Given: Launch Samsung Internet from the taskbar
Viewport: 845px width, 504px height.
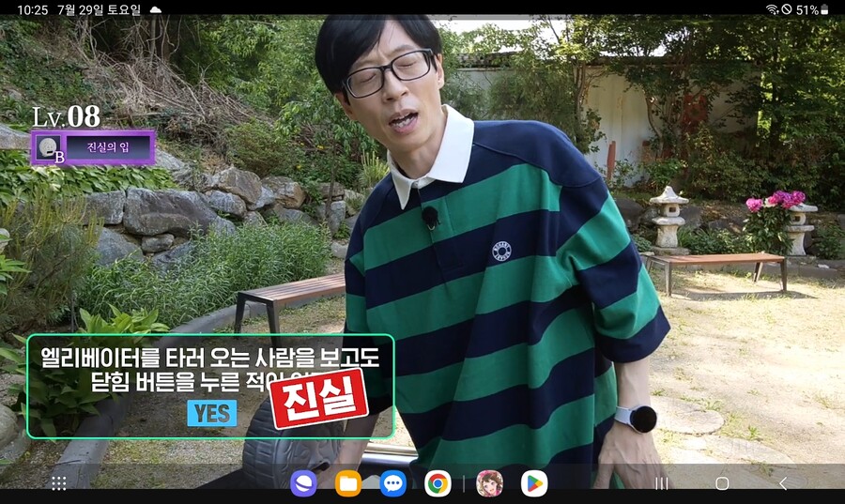Looking at the screenshot, I should tap(303, 483).
